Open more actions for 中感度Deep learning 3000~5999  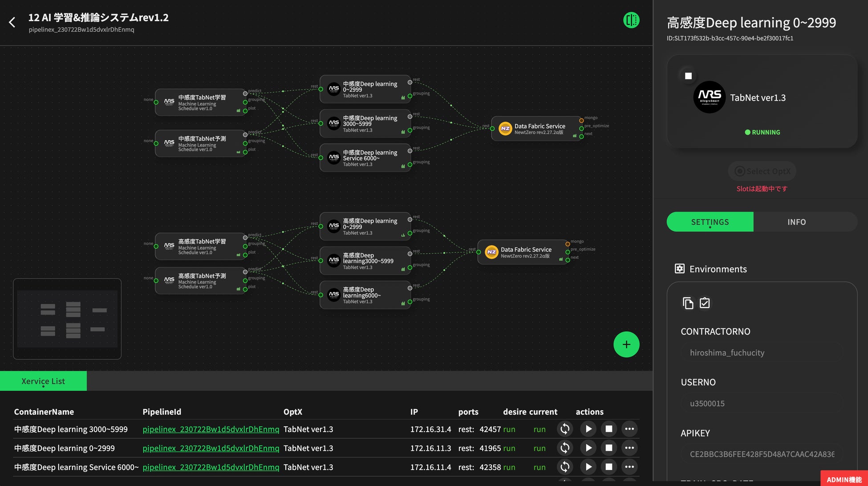[x=629, y=429]
